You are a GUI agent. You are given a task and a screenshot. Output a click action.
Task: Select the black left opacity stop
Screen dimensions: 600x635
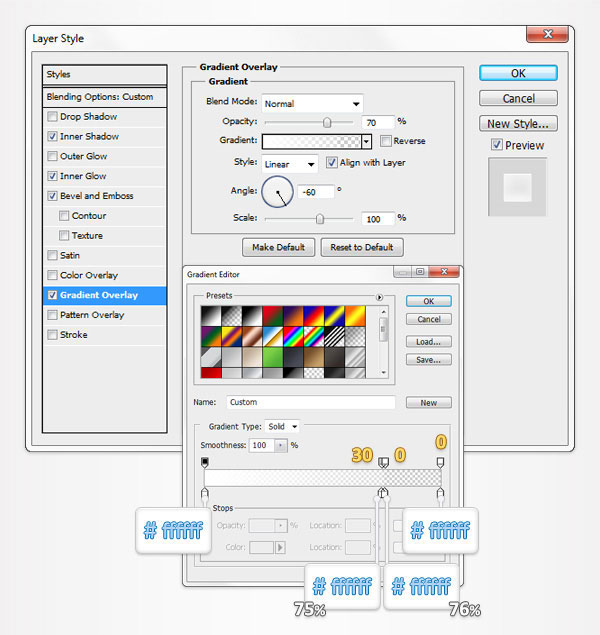[x=205, y=462]
